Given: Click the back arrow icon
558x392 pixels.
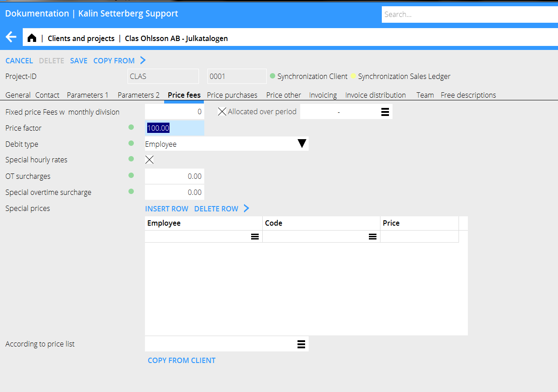Looking at the screenshot, I should pos(11,37).
